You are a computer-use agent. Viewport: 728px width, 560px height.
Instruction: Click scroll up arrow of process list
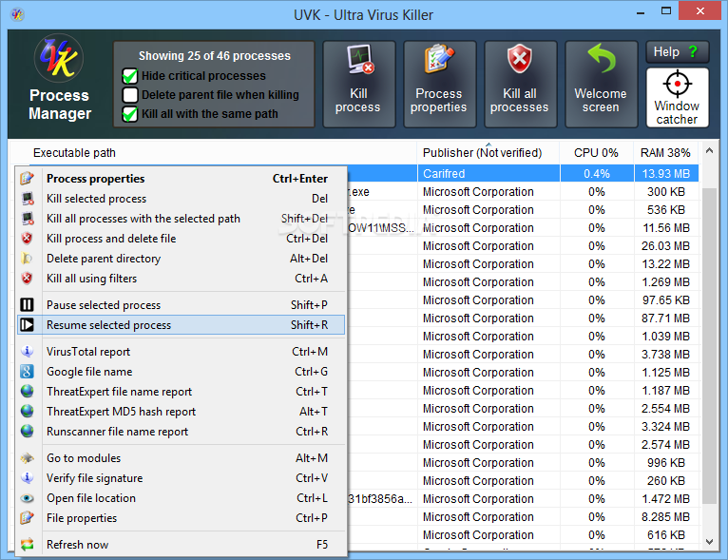709,150
